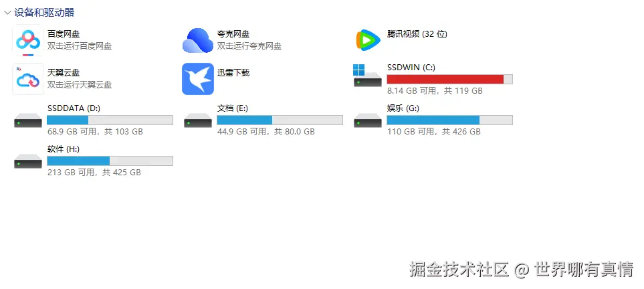Click the 双击运行夸克网盘 description
This screenshot has width=644, height=289.
249,46
